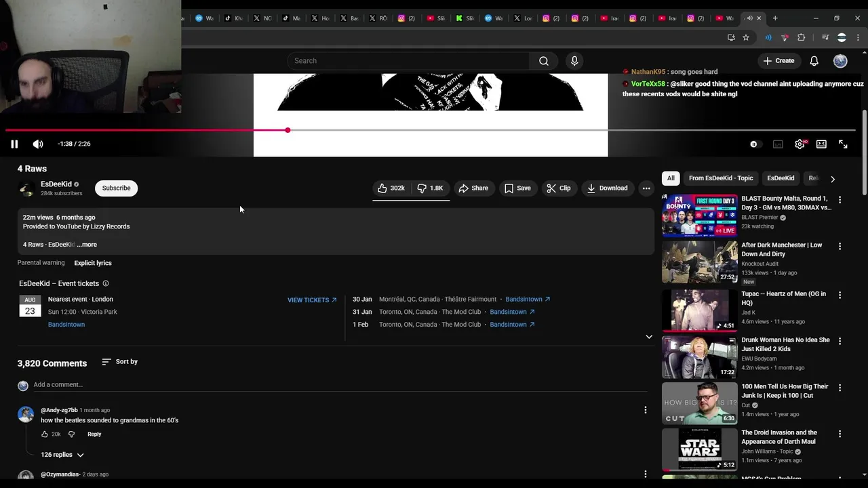Reply to the @Andy-zg7bb comment
Viewport: 868px width, 488px height.
coord(94,434)
